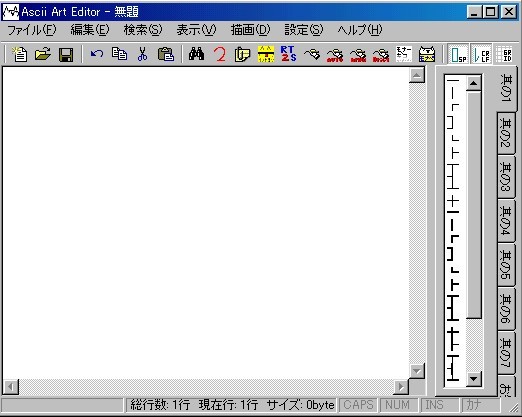Click the 総行数: 1行 status text
This screenshot has width=522, height=417.
coord(160,405)
